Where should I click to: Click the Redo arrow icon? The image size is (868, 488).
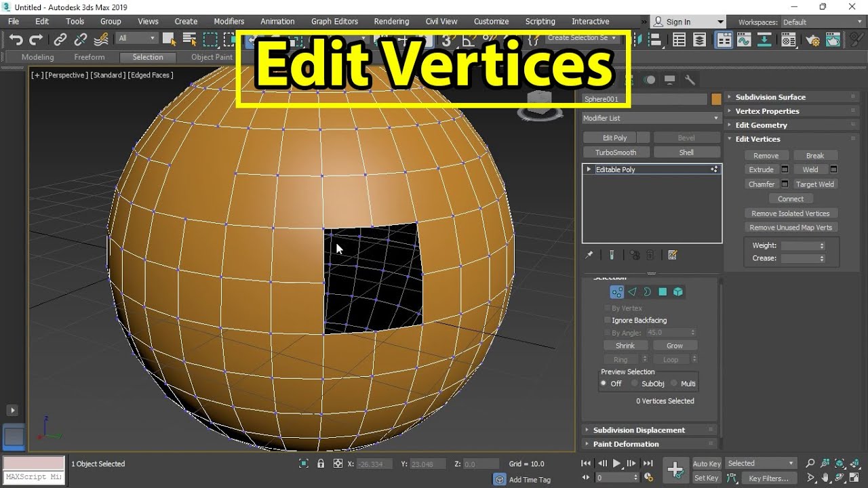(x=36, y=39)
